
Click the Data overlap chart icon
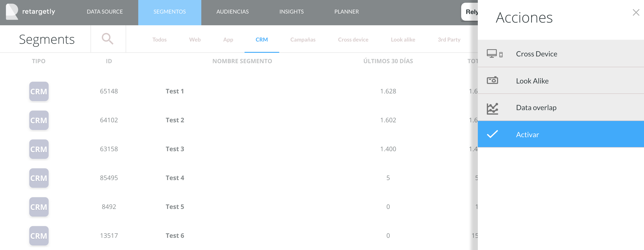point(492,109)
